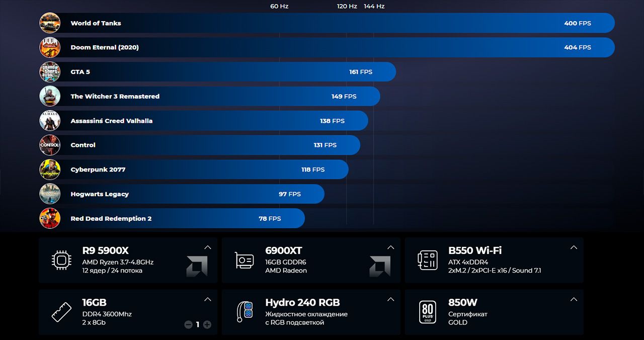
Task: Click the Red Dead Redemption 2 game icon
Action: pyautogui.click(x=50, y=218)
